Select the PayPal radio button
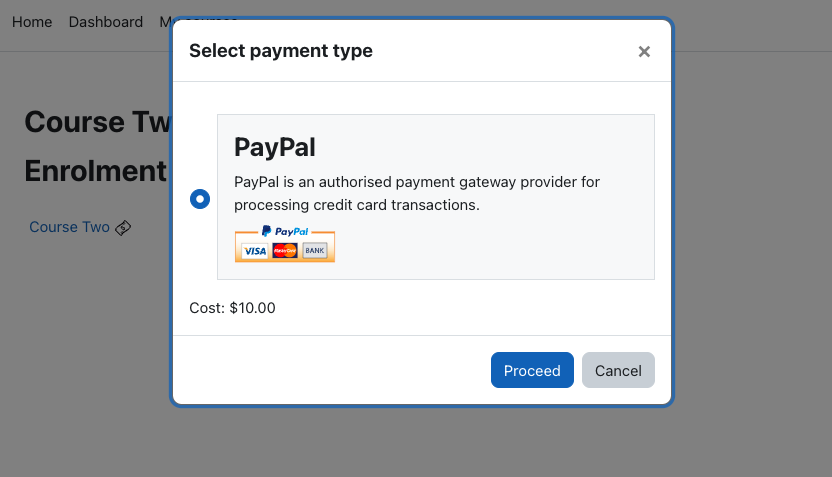The image size is (832, 477). tap(200, 199)
